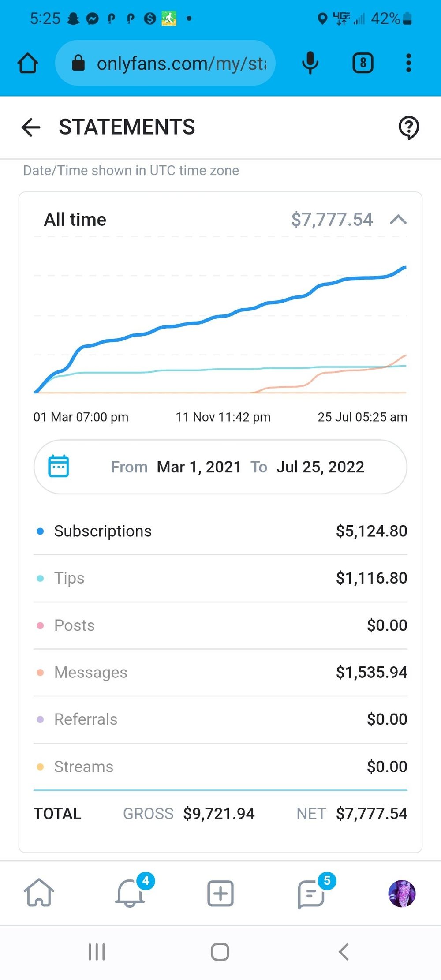Tap the browser home icon

pos(28,63)
